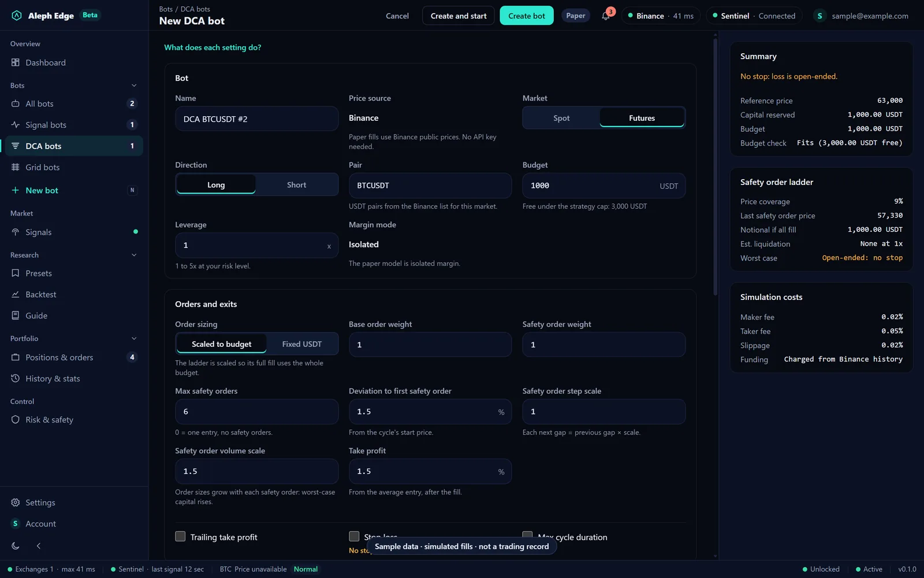924x578 pixels.
Task: Click the Paper mode badge
Action: pyautogui.click(x=576, y=16)
